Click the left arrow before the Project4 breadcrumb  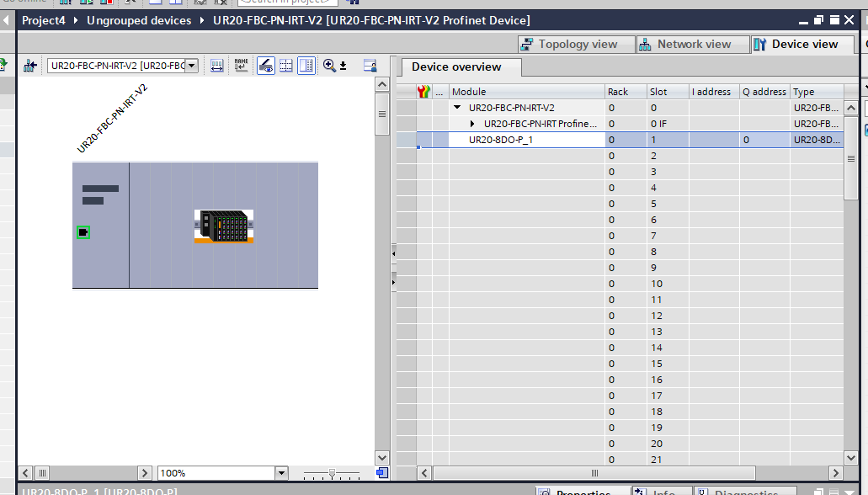pos(7,20)
